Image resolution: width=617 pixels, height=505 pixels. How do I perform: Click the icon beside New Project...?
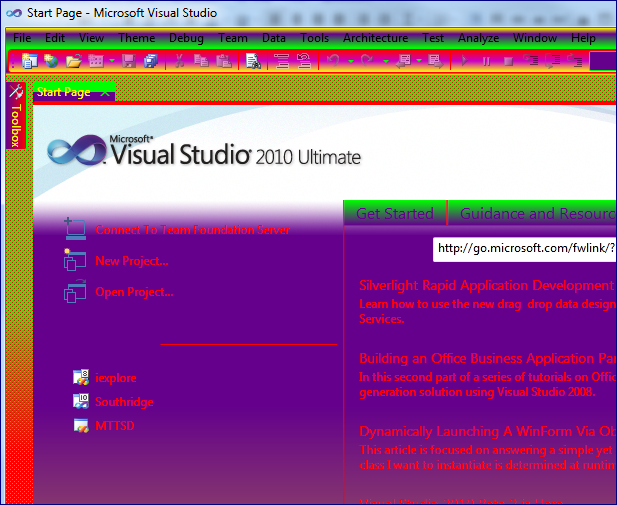point(75,259)
